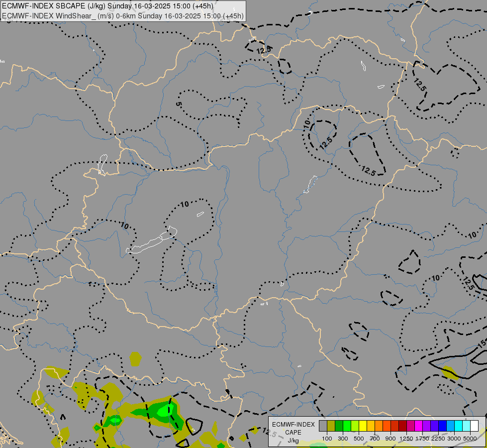Click the magenta legend swatch
487x448 pixels.
pos(419,426)
